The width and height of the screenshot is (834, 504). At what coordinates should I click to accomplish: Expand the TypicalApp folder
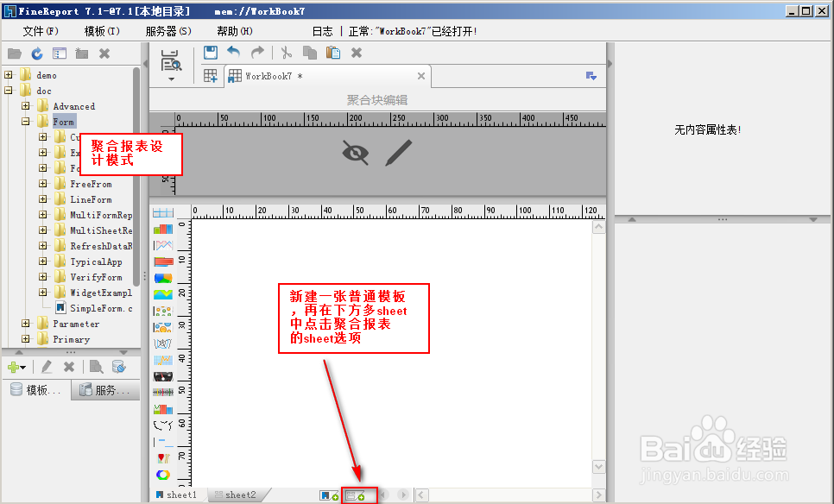pyautogui.click(x=42, y=261)
